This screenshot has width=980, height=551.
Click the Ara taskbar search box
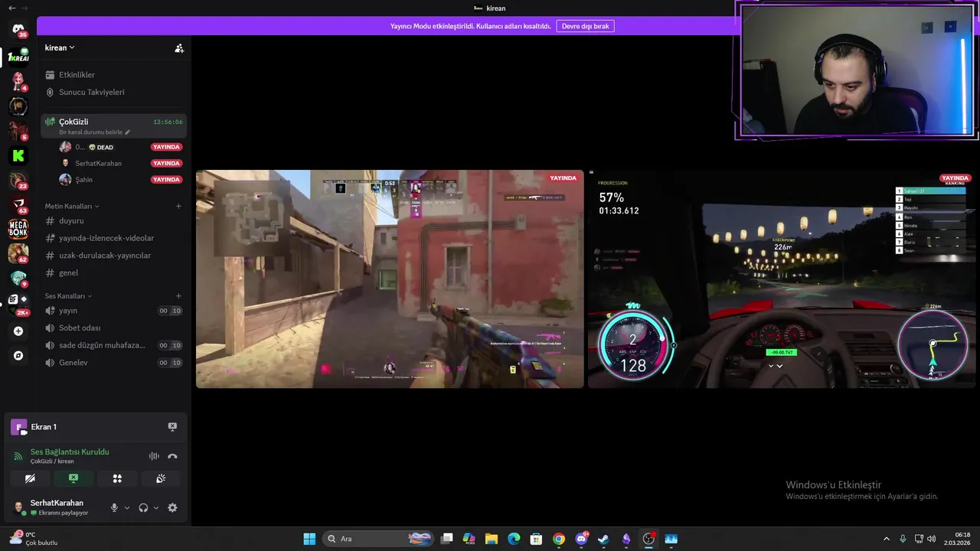pos(378,539)
